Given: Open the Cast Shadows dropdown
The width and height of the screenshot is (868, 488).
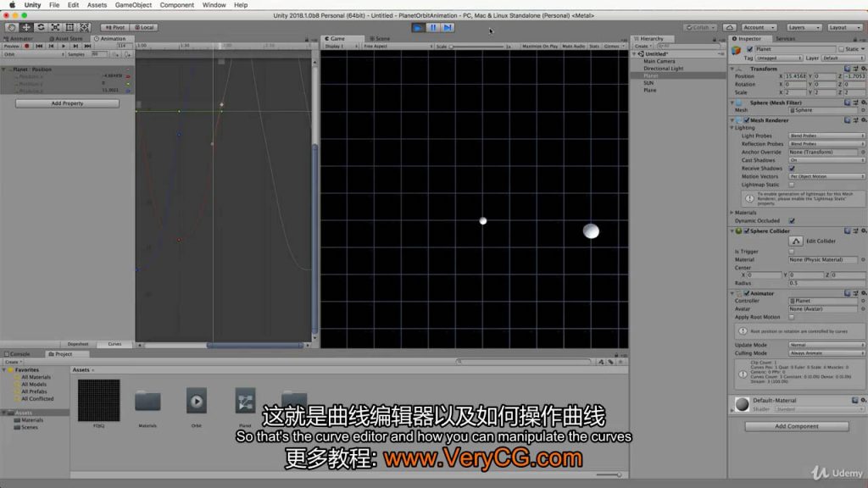Looking at the screenshot, I should [826, 160].
